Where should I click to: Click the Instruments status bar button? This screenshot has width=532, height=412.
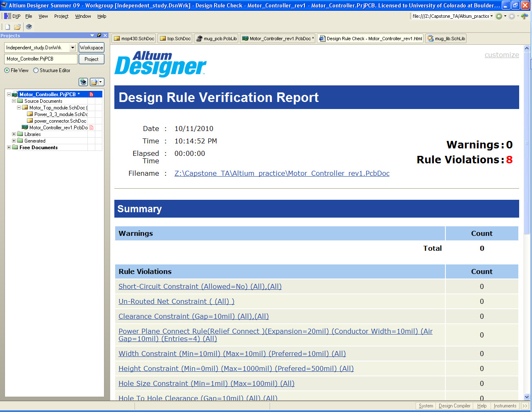point(505,406)
